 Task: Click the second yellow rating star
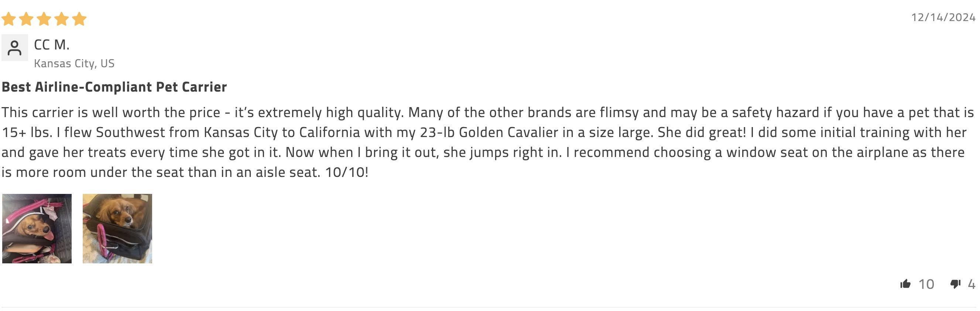(x=26, y=18)
